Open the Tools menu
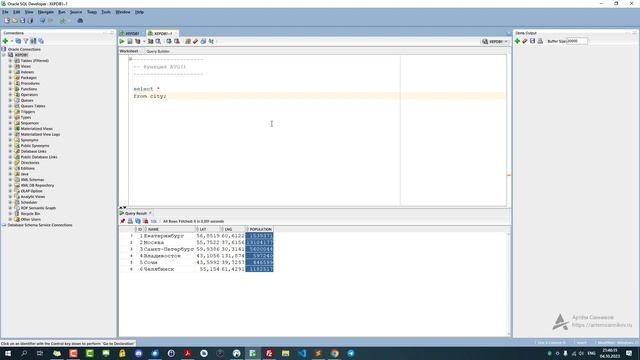This screenshot has height=360, width=640. tap(106, 12)
